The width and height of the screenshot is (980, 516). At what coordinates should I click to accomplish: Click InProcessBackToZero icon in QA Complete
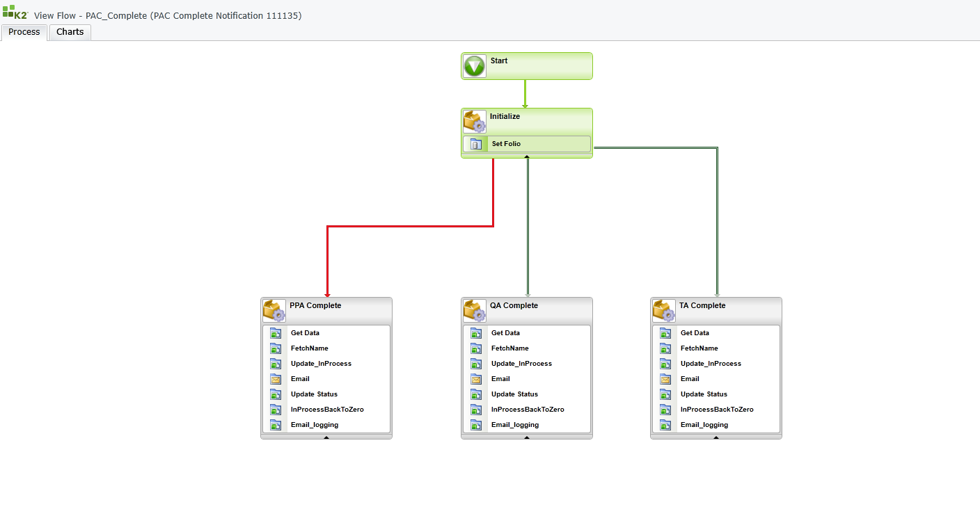[x=476, y=410]
